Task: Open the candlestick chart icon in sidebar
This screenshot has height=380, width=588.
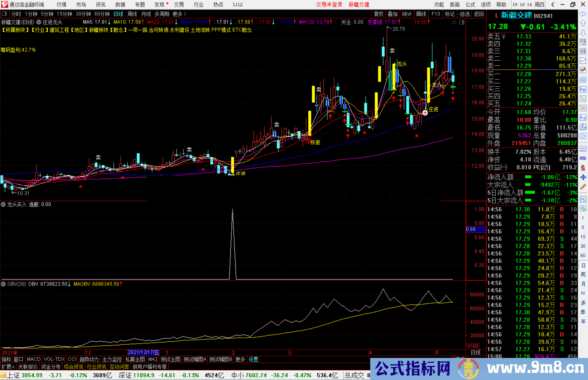Action: click(x=583, y=70)
